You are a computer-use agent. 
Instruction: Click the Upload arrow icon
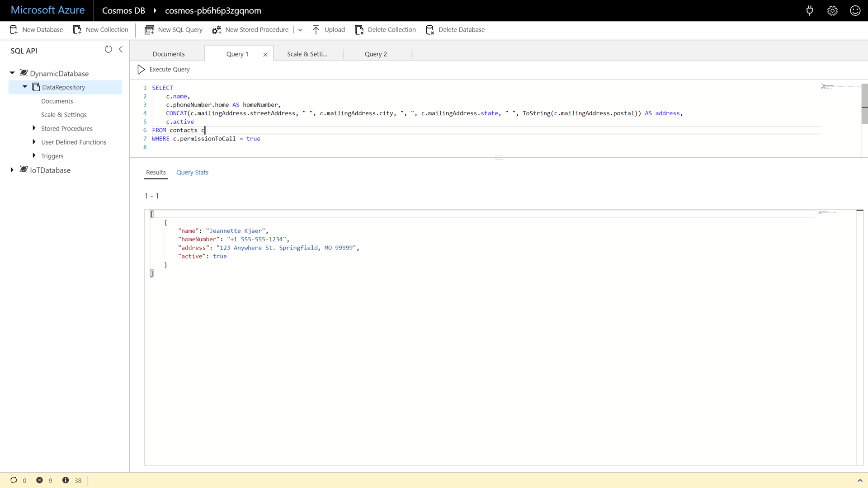pos(316,30)
